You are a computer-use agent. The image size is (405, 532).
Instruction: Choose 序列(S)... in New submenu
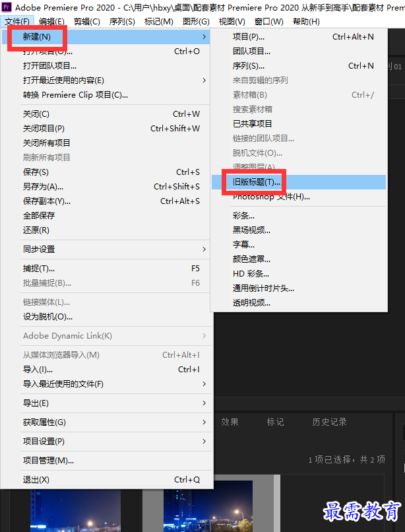pyautogui.click(x=299, y=66)
